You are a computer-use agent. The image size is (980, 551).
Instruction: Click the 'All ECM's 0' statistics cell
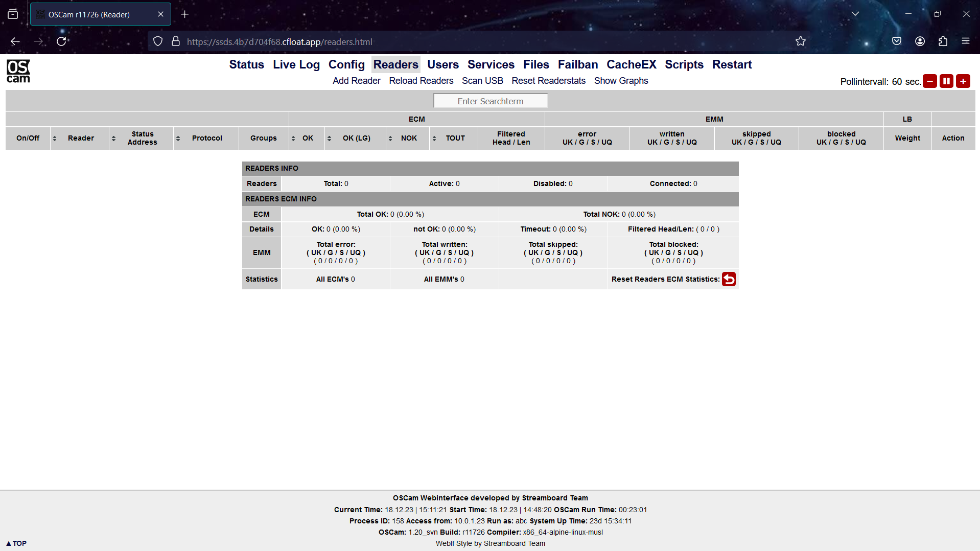[x=336, y=279]
